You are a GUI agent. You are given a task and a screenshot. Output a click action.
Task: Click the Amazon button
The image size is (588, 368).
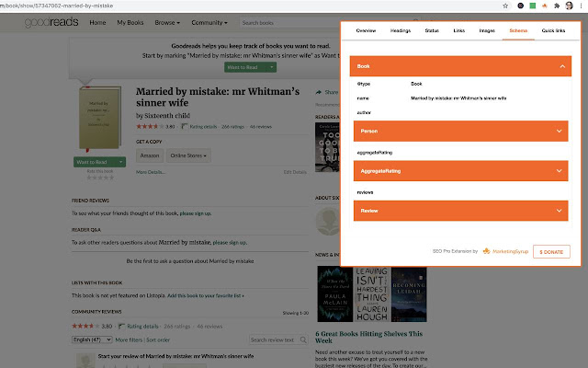point(150,155)
